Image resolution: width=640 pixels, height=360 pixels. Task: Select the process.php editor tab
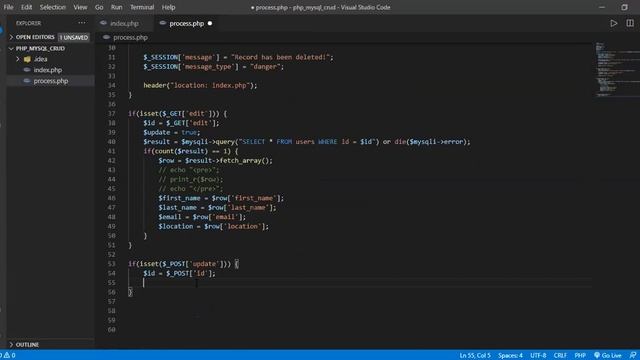tap(187, 23)
